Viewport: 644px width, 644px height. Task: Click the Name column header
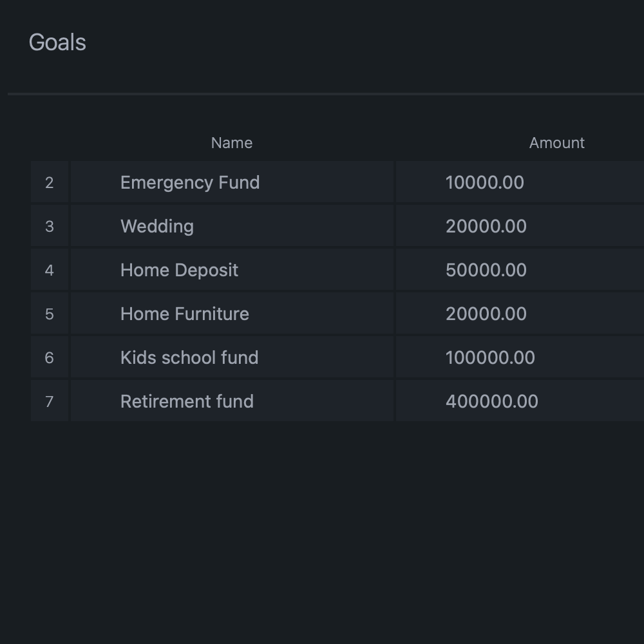click(x=232, y=143)
